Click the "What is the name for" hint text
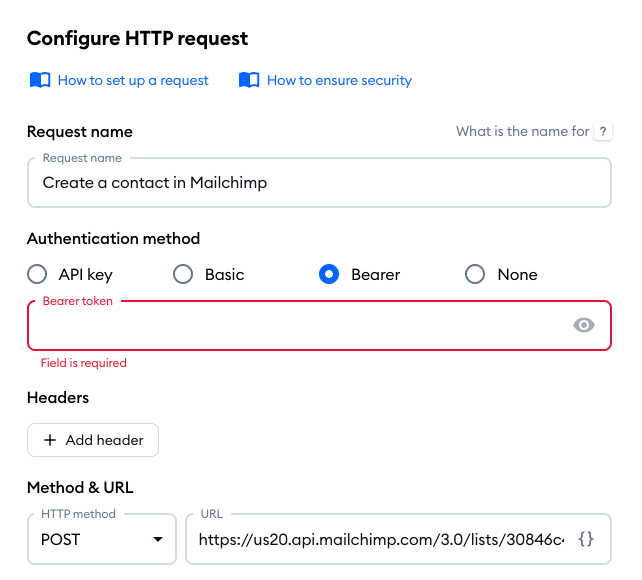This screenshot has height=580, width=642. (522, 131)
